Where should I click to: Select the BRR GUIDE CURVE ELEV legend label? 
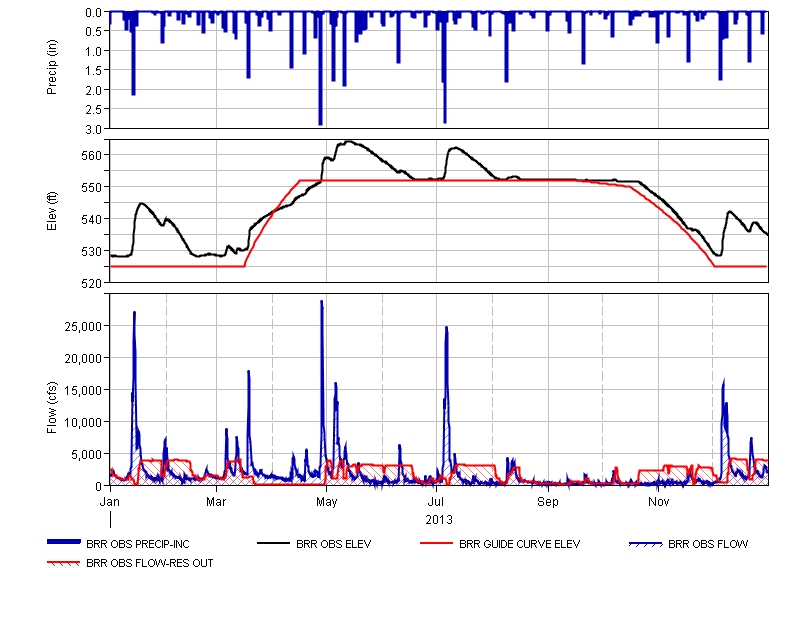[519, 544]
